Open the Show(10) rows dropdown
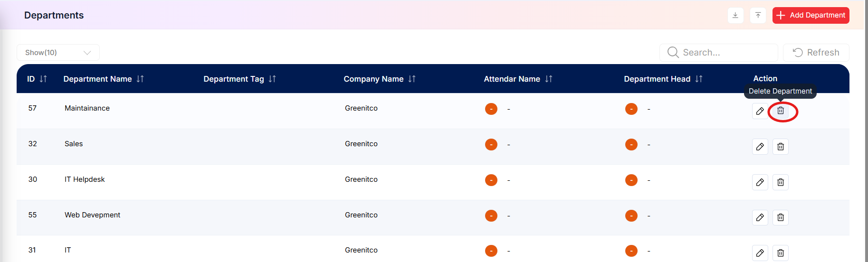Screen dimensions: 868x262 [58, 53]
